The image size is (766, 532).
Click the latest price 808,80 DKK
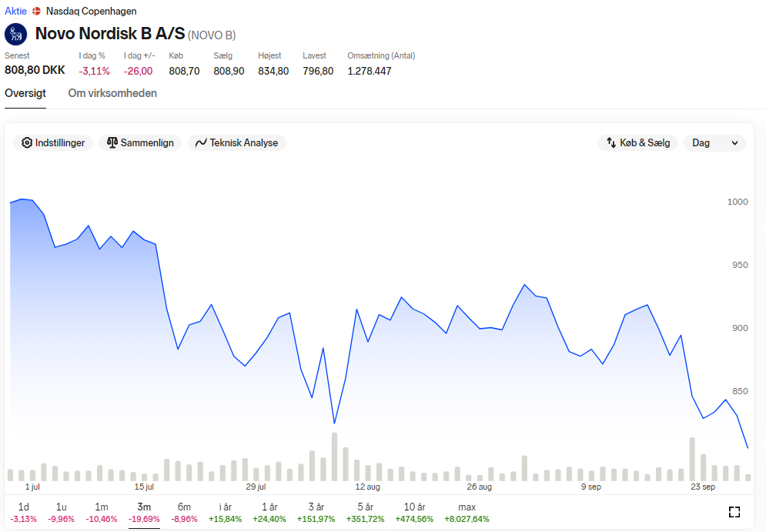[x=35, y=70]
